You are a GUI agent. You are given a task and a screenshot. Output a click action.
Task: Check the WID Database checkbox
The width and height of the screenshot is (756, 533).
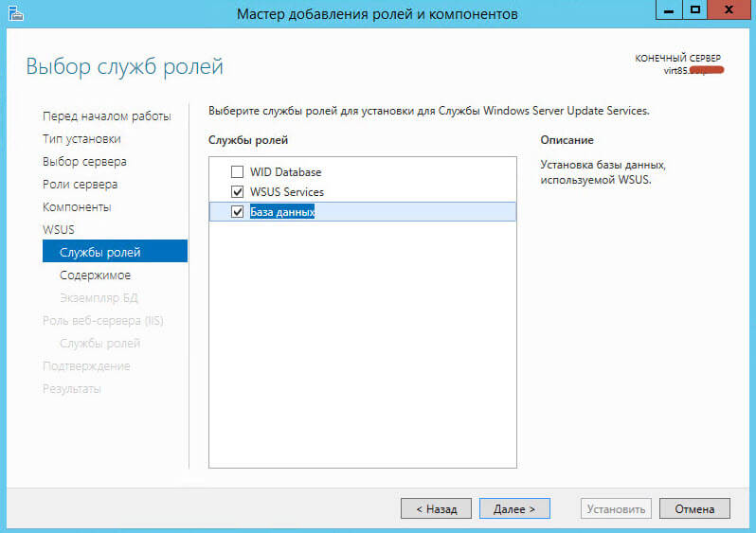[237, 171]
